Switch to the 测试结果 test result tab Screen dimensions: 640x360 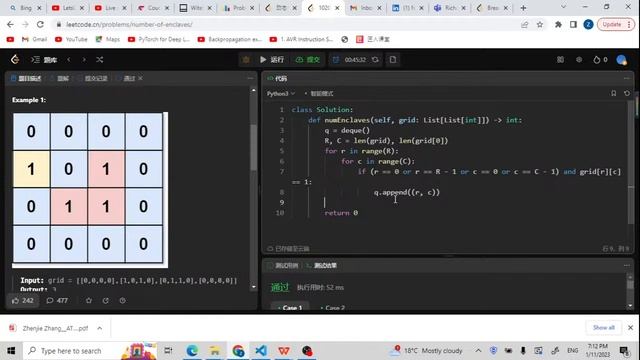[322, 266]
